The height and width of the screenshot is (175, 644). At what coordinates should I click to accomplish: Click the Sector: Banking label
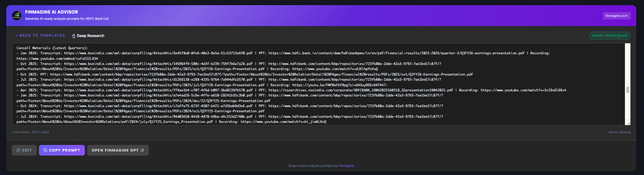pyautogui.click(x=619, y=132)
